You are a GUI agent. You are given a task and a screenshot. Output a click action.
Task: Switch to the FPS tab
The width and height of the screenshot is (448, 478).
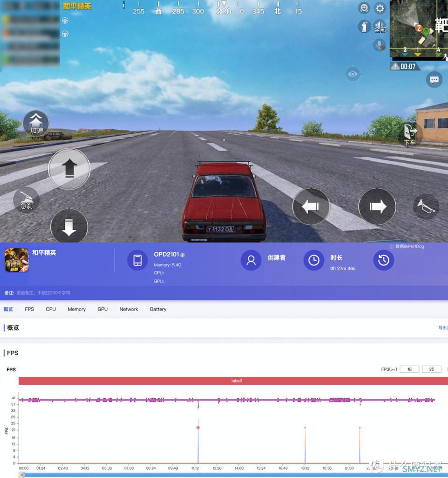click(x=29, y=309)
